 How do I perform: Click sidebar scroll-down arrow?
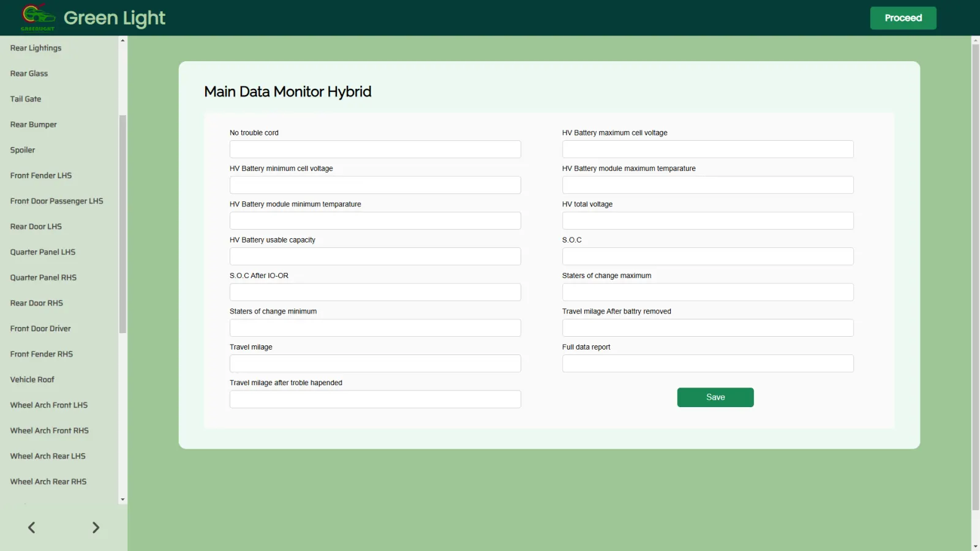click(123, 500)
